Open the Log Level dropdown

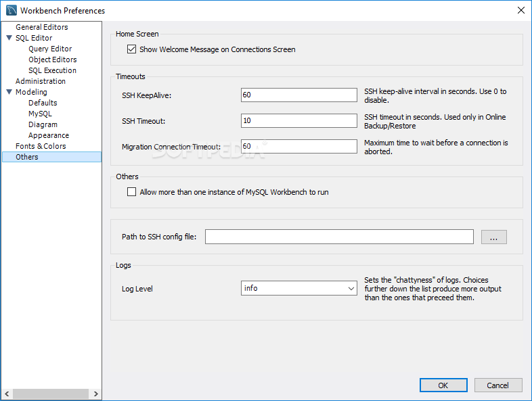(299, 288)
